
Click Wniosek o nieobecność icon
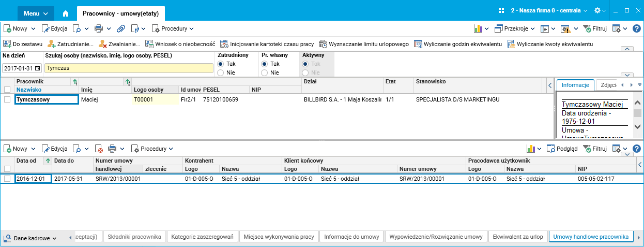point(149,44)
